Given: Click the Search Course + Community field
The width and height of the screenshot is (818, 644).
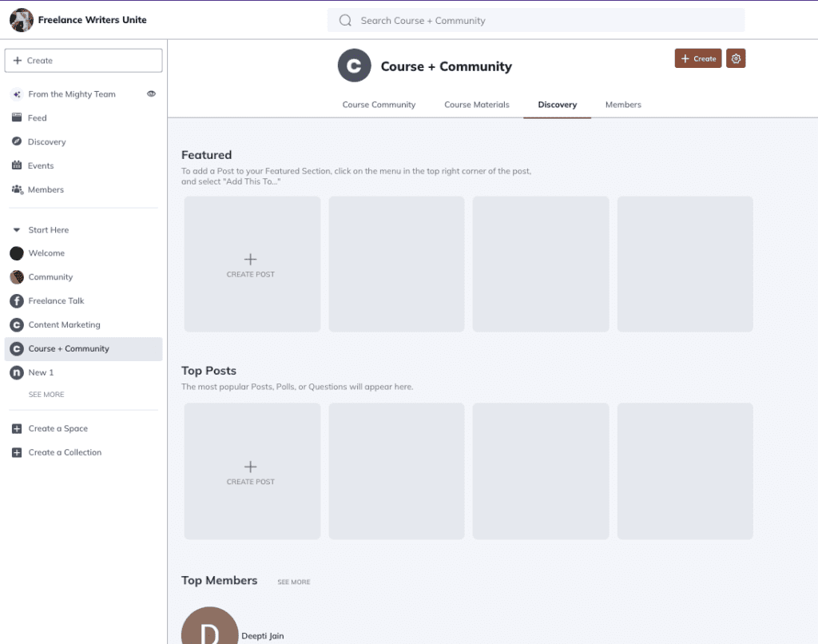Looking at the screenshot, I should point(535,20).
